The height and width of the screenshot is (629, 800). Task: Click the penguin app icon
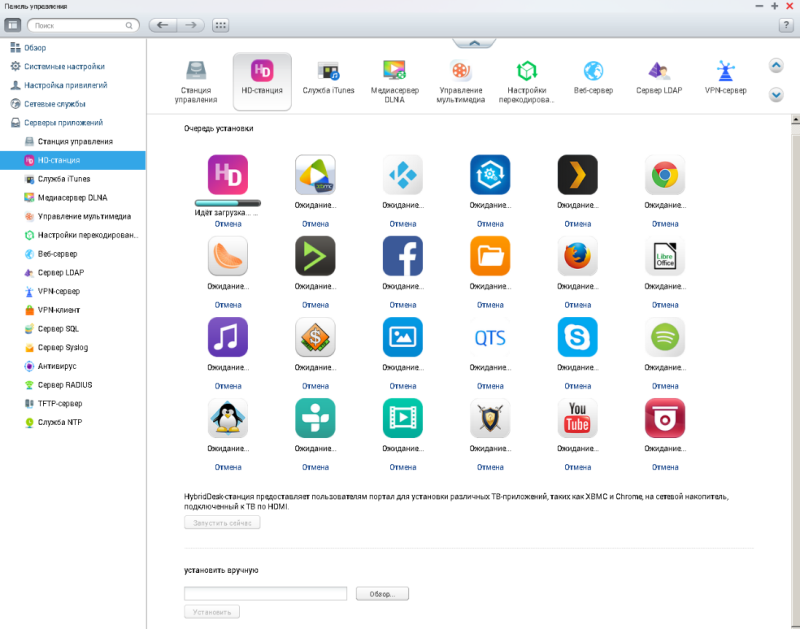tap(228, 418)
